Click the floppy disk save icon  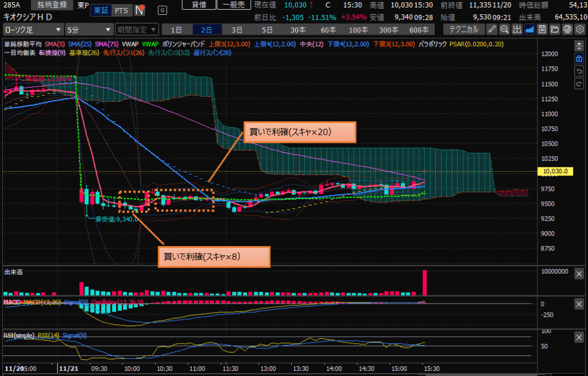542,29
